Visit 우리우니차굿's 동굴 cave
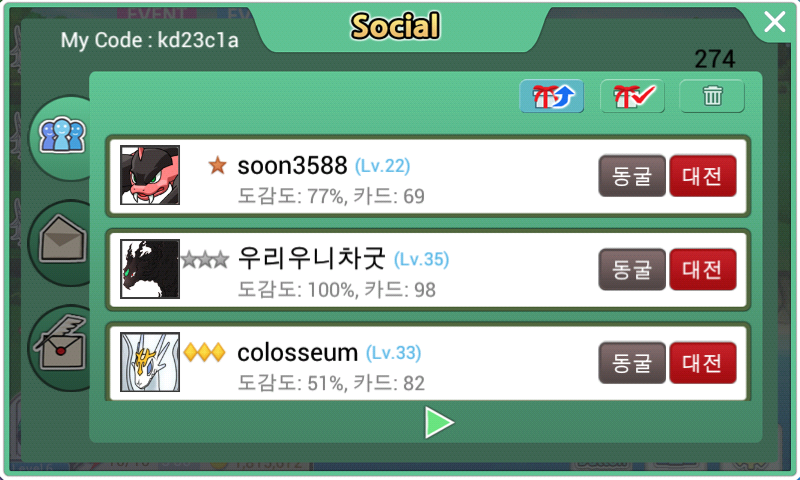 point(632,269)
